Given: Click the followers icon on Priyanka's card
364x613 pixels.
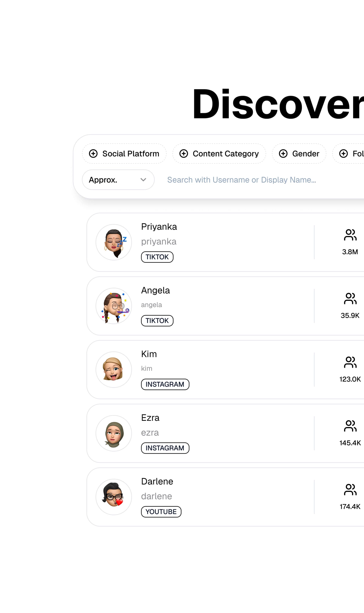Looking at the screenshot, I should point(350,235).
